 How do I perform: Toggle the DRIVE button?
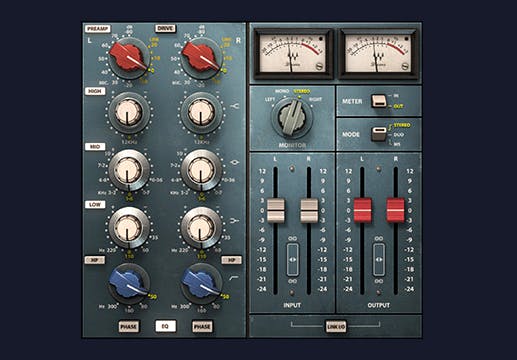click(165, 29)
